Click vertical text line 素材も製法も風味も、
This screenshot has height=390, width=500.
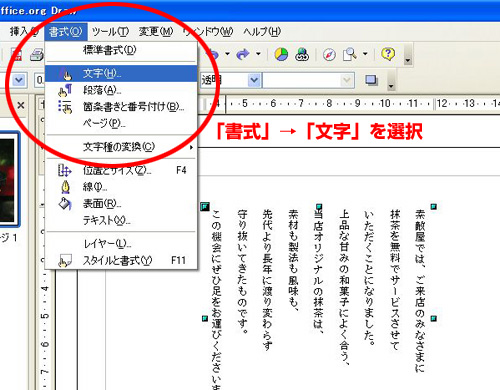pyautogui.click(x=293, y=260)
